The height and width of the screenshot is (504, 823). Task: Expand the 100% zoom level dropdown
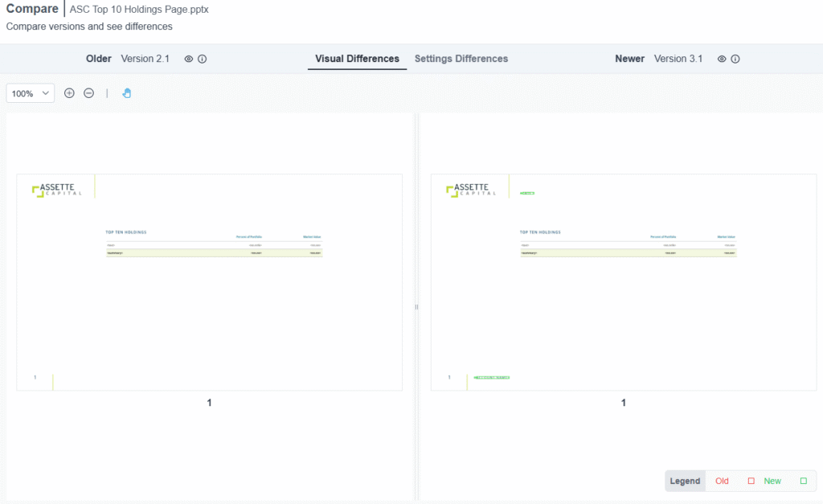(31, 93)
